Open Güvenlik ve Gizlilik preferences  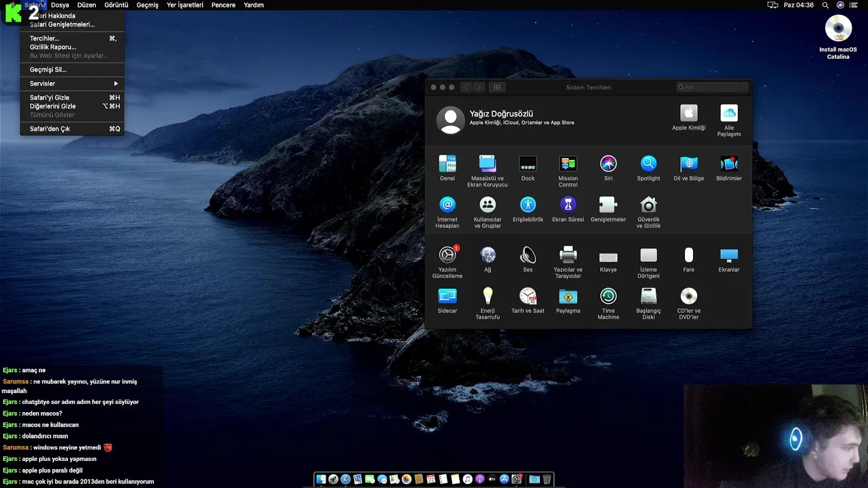[648, 212]
